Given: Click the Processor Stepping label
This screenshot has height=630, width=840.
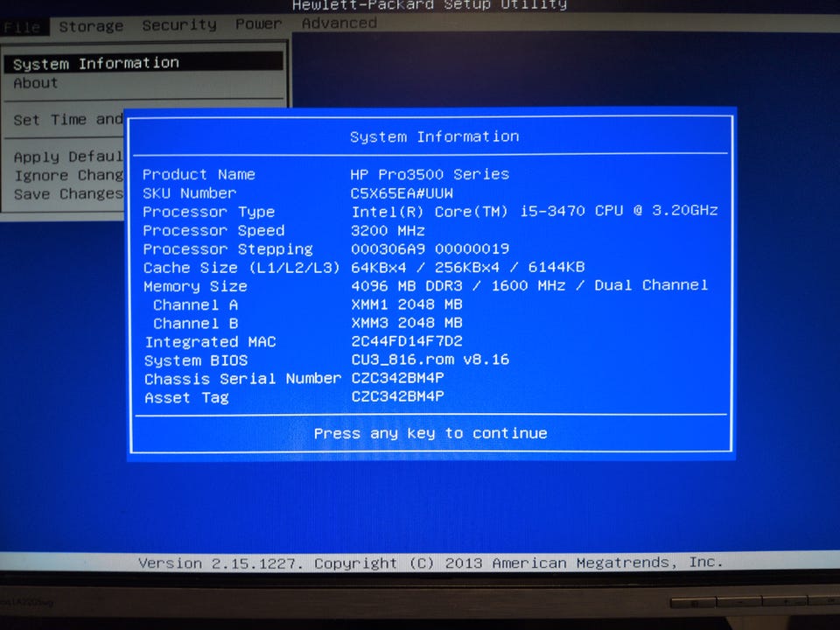Looking at the screenshot, I should (x=227, y=249).
